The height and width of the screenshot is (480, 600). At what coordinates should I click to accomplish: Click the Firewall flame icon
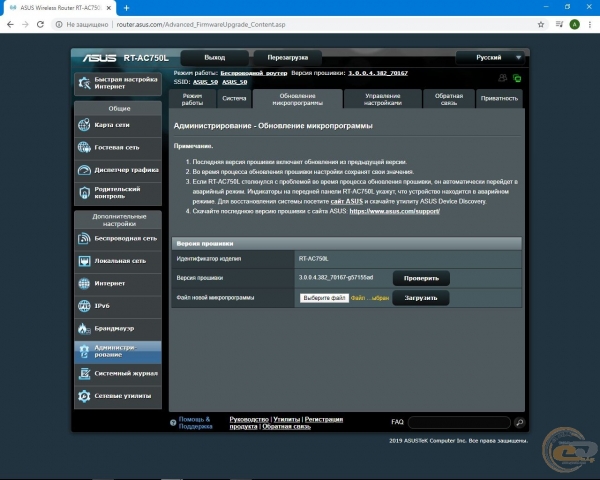coord(83,328)
